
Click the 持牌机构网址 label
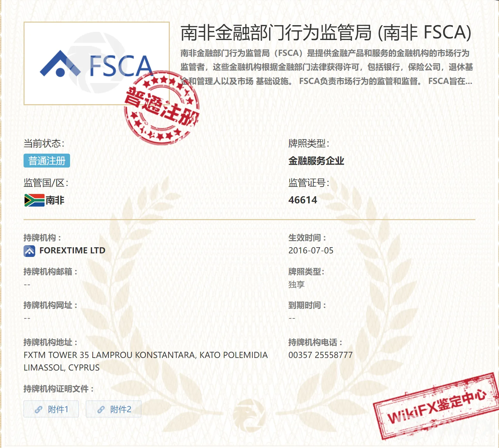pos(50,305)
